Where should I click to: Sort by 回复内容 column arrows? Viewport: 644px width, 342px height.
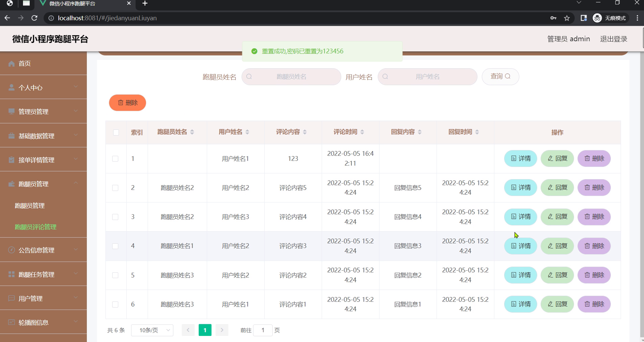point(420,132)
